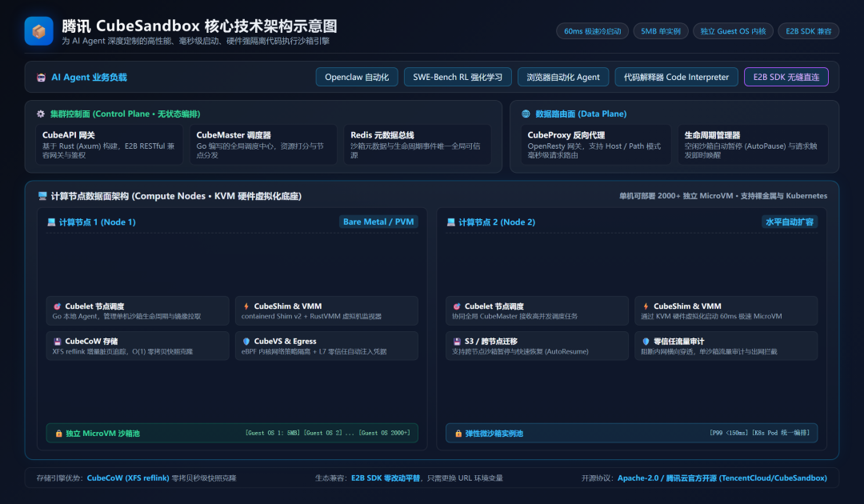Open the CubeProxy 反向代理 card
Image resolution: width=864 pixels, height=504 pixels.
[x=596, y=144]
